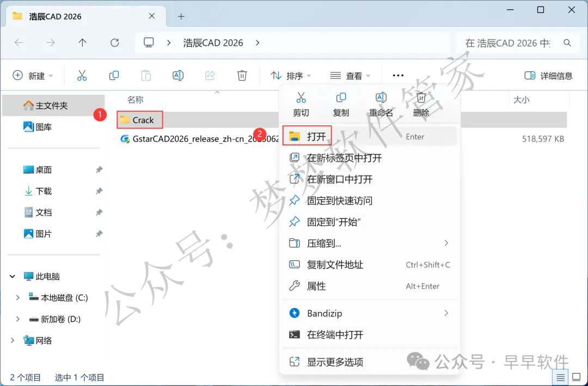Click context menu 删除 delete icon

click(x=421, y=98)
